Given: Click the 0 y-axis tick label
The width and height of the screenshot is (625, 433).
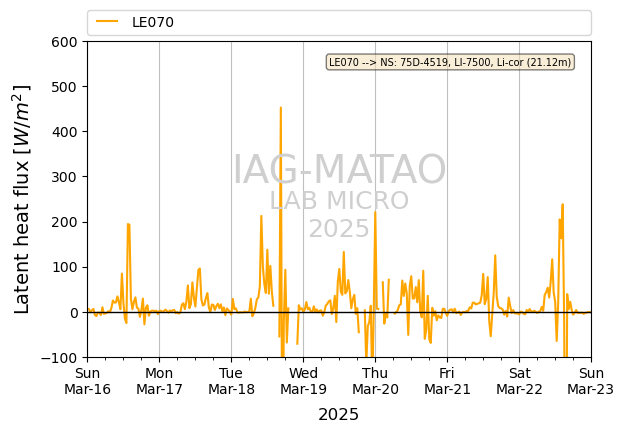Looking at the screenshot, I should point(74,313).
